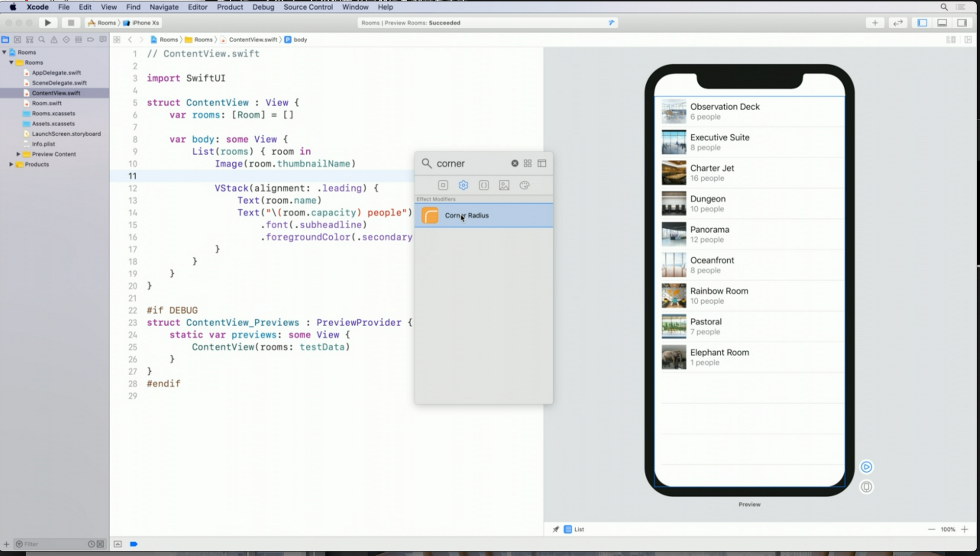Select the Modifiers tab gear icon in the library

pyautogui.click(x=463, y=185)
